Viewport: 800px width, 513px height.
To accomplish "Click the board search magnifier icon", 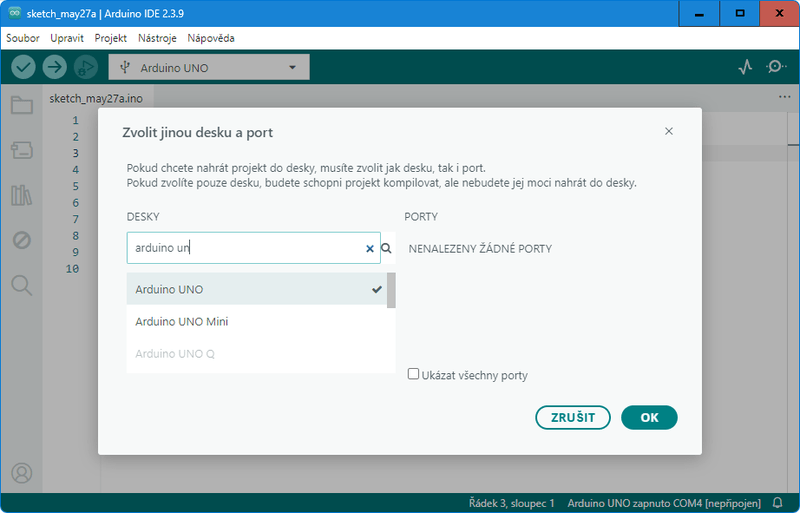I will 387,249.
